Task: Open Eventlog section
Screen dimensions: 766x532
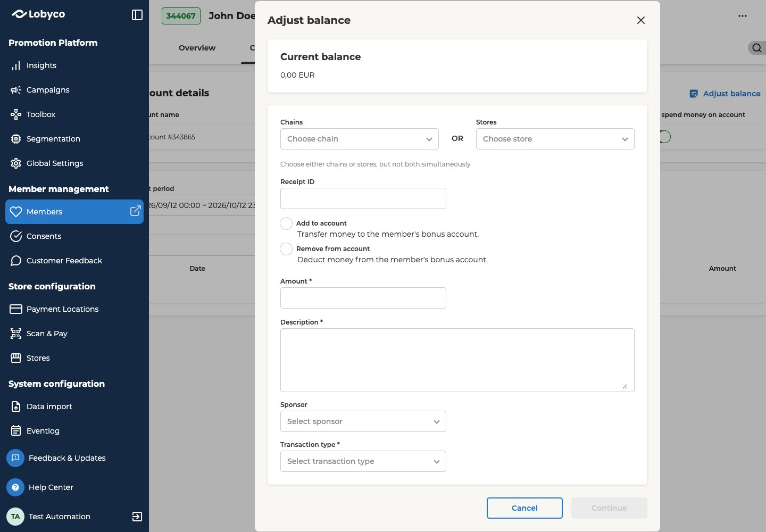Action: pyautogui.click(x=43, y=431)
